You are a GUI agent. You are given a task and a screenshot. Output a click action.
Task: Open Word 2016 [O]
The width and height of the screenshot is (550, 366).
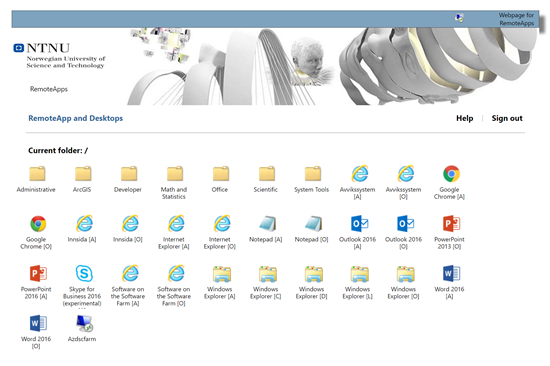click(x=36, y=332)
